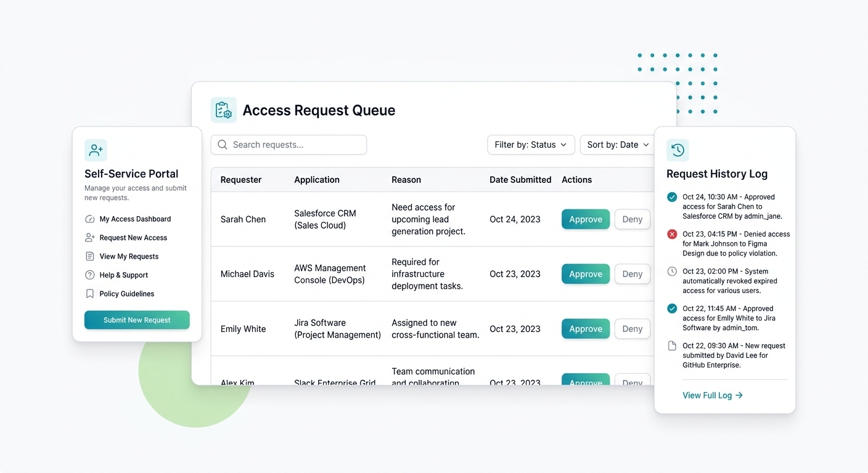Click reason 'Required for infrastructure deployment tasks'
868x473 pixels.
(x=427, y=274)
